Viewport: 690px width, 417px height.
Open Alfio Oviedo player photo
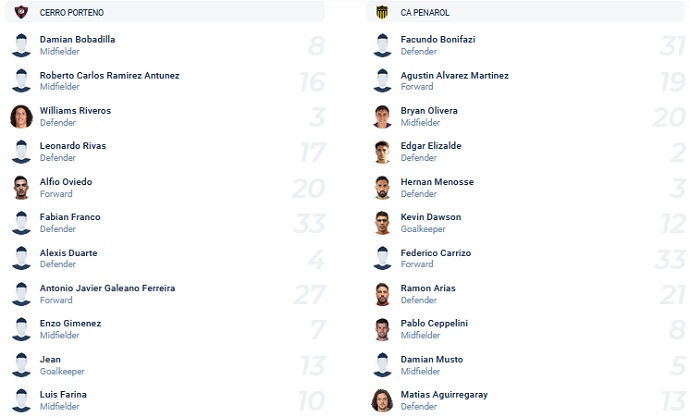pyautogui.click(x=21, y=187)
